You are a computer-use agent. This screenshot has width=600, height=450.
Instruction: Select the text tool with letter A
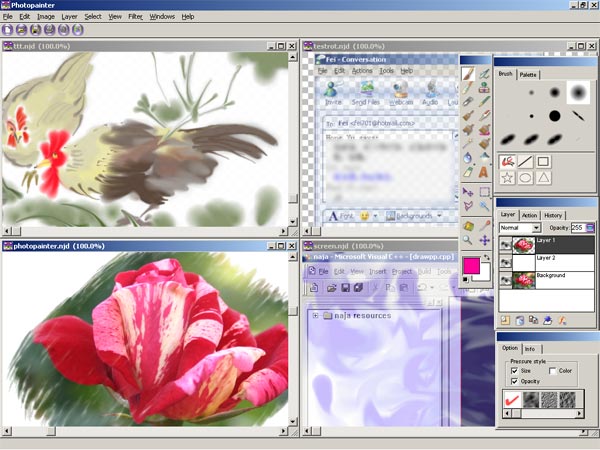tap(484, 172)
